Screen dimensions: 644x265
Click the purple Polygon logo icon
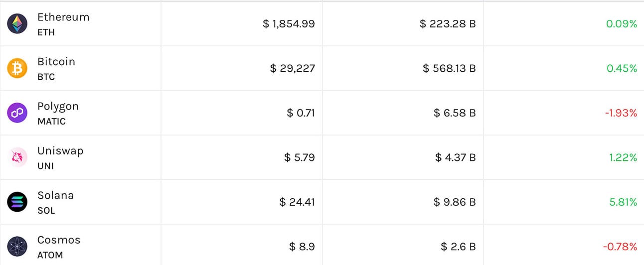(17, 113)
